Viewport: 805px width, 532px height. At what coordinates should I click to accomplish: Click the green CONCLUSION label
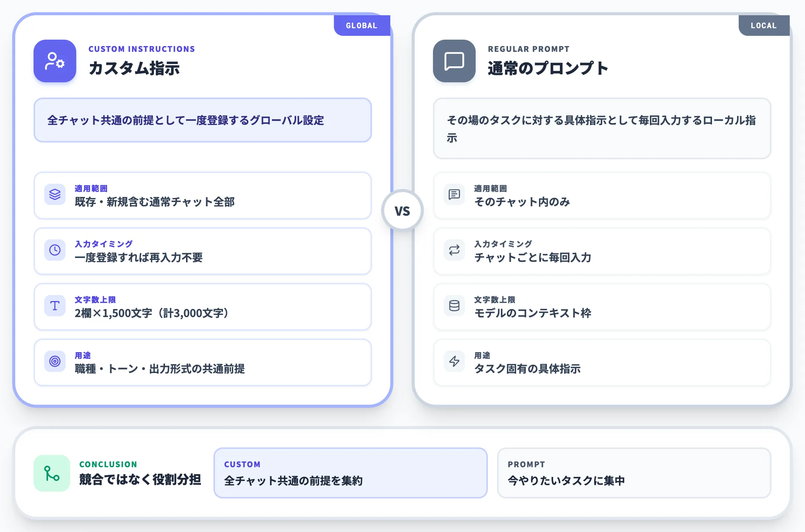tap(108, 465)
